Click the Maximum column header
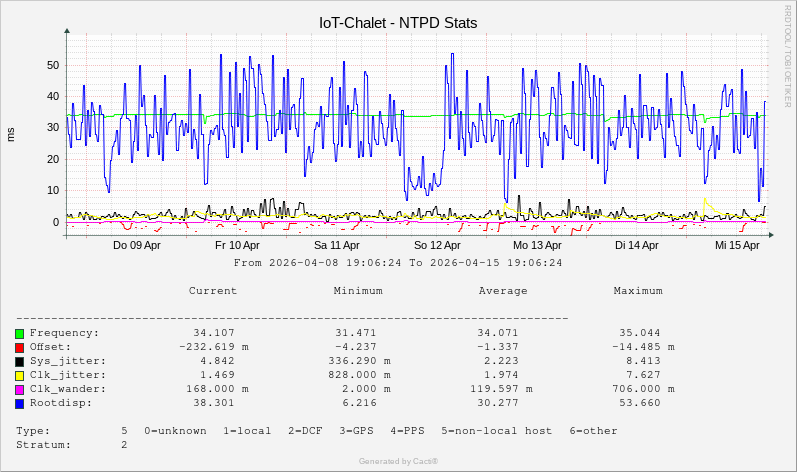The image size is (797, 472). (x=638, y=291)
